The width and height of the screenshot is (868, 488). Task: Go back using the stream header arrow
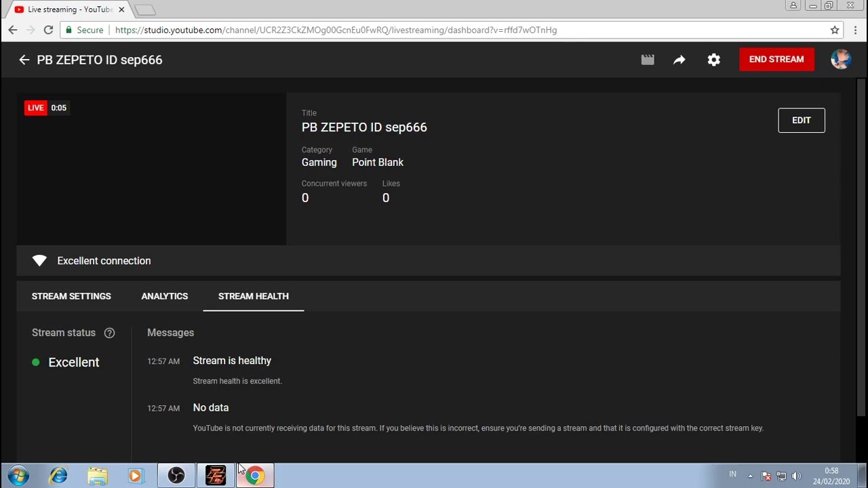pos(24,60)
